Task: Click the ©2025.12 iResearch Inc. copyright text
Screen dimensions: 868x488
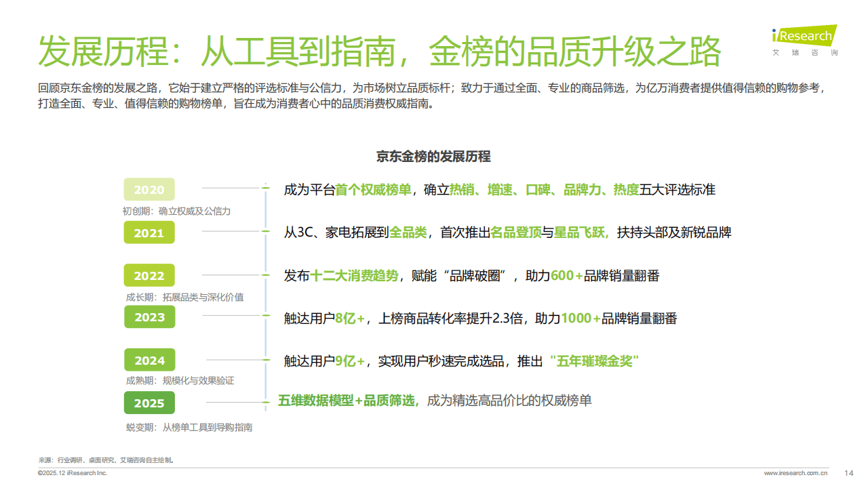Action: tap(73, 472)
